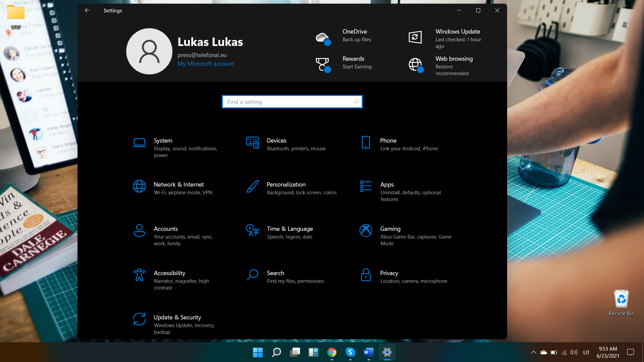Screen dimensions: 644x362
Task: Open Gaming Xbox icon
Action: pos(366,230)
